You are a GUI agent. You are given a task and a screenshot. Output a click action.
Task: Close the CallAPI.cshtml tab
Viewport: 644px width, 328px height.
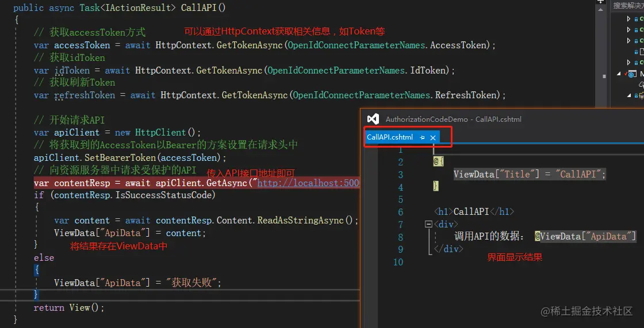pos(432,138)
